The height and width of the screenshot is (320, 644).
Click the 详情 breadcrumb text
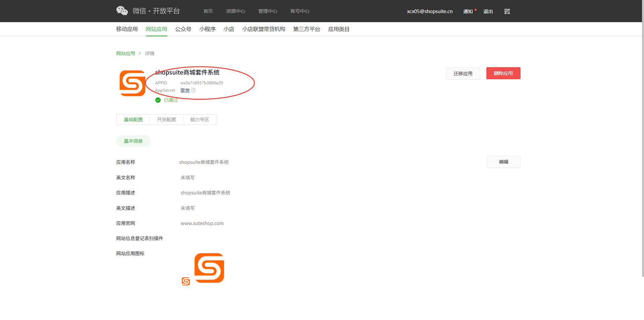click(150, 53)
